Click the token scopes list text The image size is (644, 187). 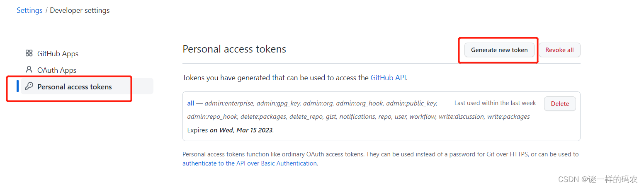tap(359, 110)
